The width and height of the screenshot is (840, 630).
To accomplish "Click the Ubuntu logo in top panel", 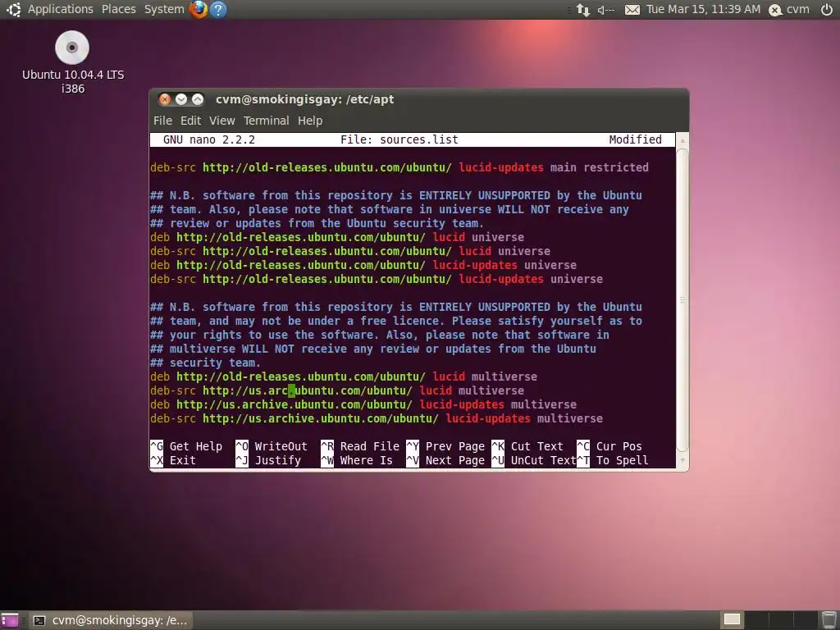I will pos(13,9).
